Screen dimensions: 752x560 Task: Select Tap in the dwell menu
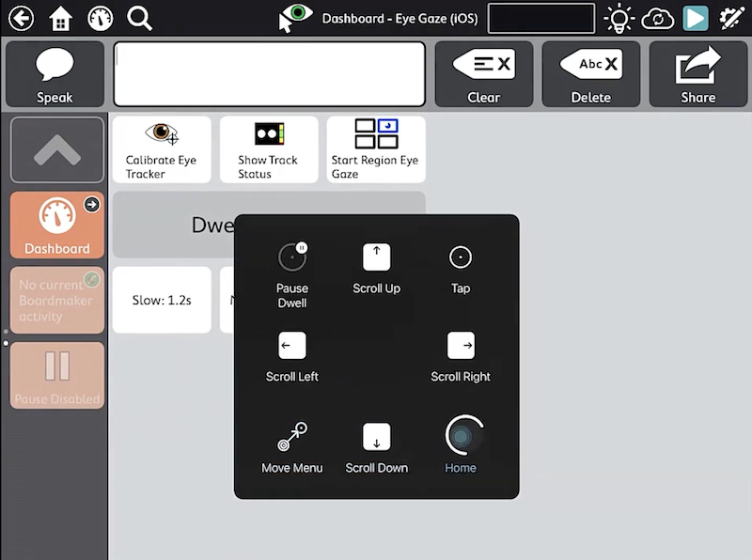[x=460, y=269]
